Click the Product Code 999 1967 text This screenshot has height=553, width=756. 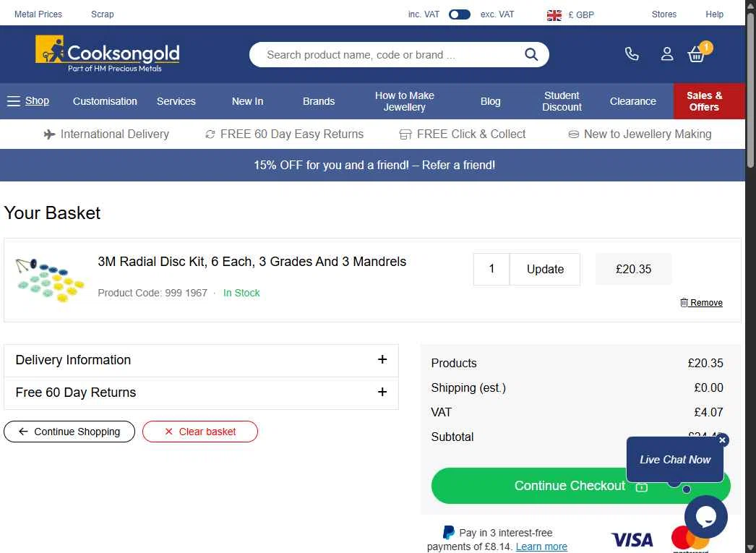[153, 293]
